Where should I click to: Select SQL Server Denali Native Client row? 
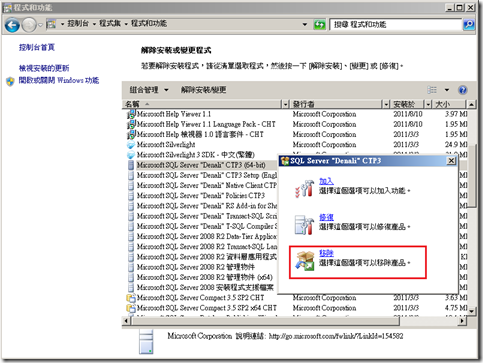coord(202,185)
